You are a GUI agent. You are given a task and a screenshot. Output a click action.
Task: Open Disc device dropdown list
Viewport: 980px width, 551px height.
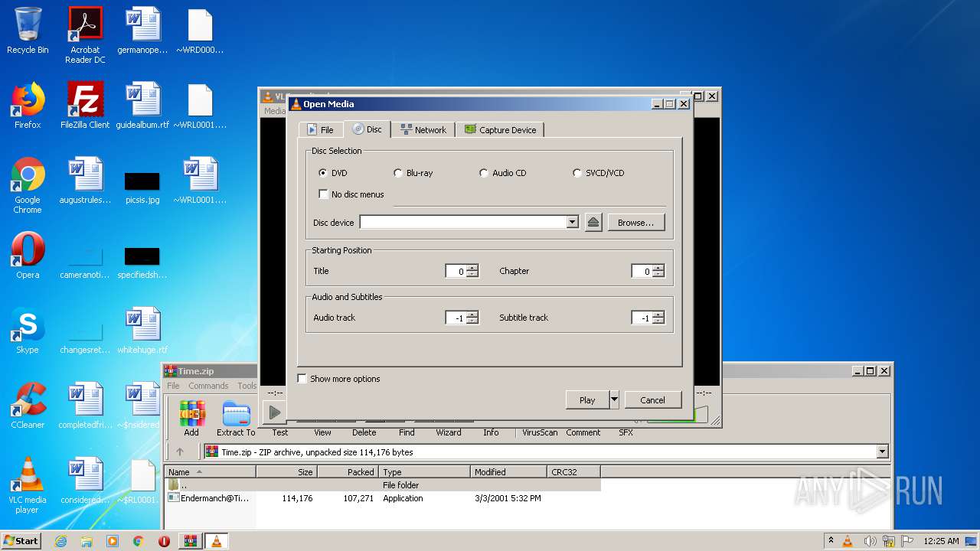[572, 222]
